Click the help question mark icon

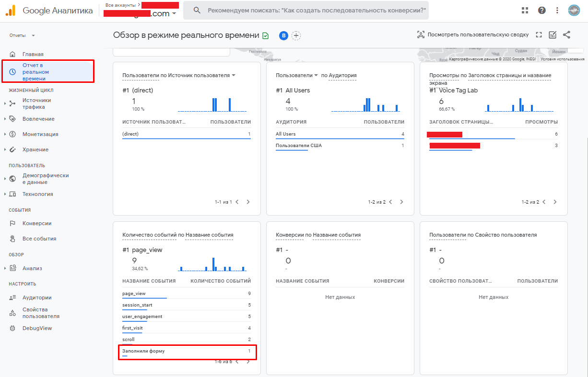coord(541,11)
